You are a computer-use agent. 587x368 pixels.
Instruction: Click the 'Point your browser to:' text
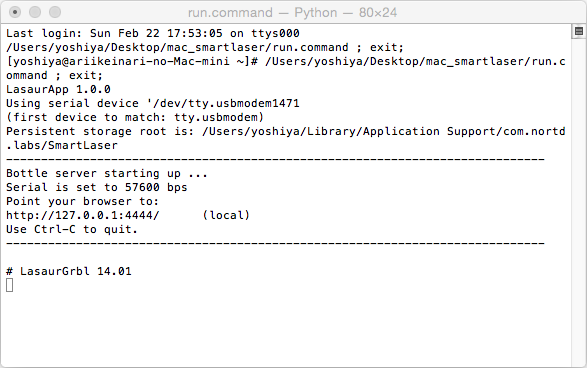(x=82, y=202)
